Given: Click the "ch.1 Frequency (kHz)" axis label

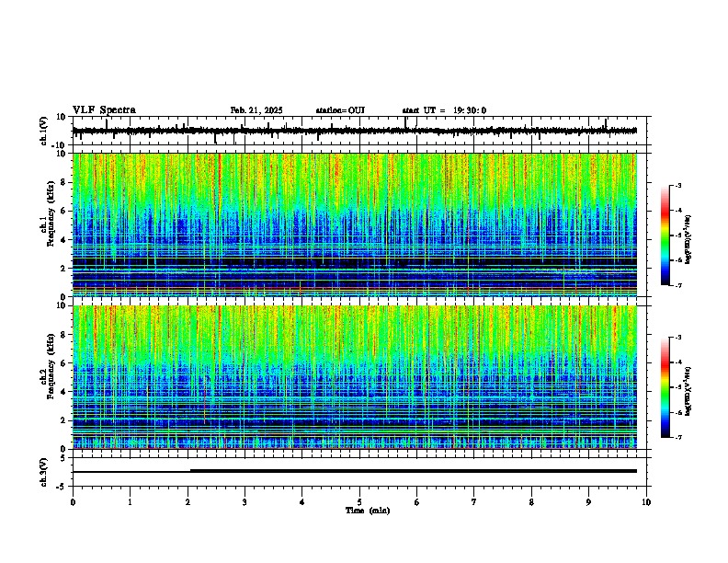Looking at the screenshot, I should [48, 213].
